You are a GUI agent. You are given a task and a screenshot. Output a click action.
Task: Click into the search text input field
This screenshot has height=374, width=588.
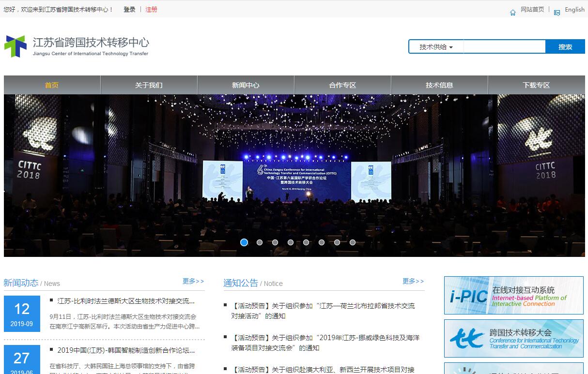tap(504, 47)
